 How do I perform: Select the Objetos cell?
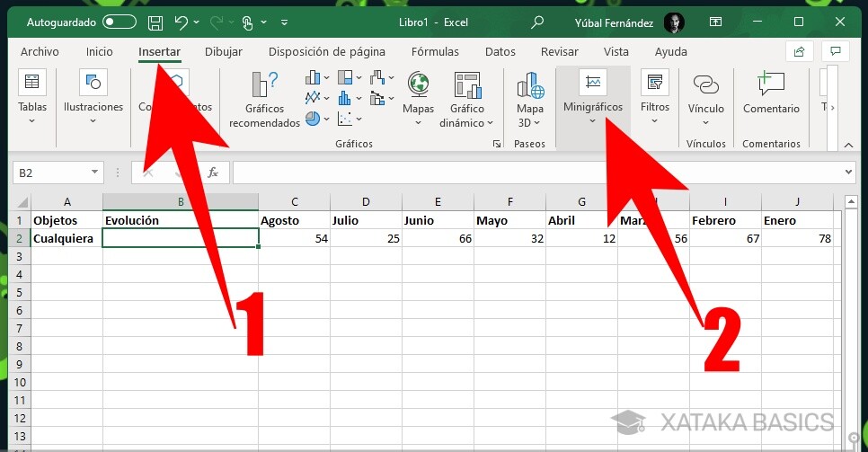click(x=66, y=220)
